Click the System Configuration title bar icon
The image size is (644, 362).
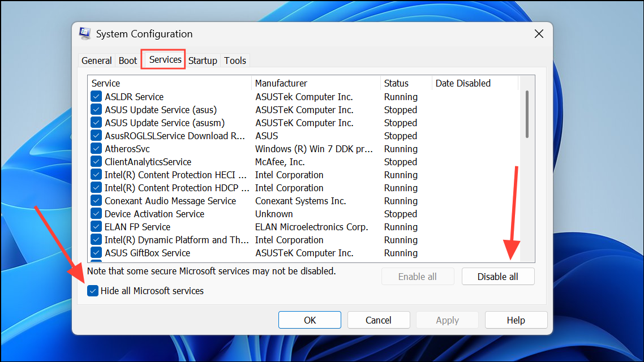pos(84,33)
